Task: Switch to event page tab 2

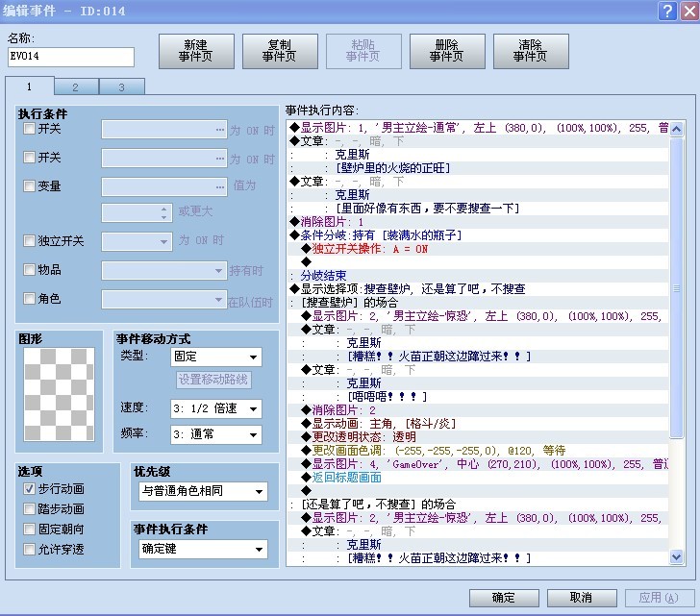Action: (x=76, y=87)
